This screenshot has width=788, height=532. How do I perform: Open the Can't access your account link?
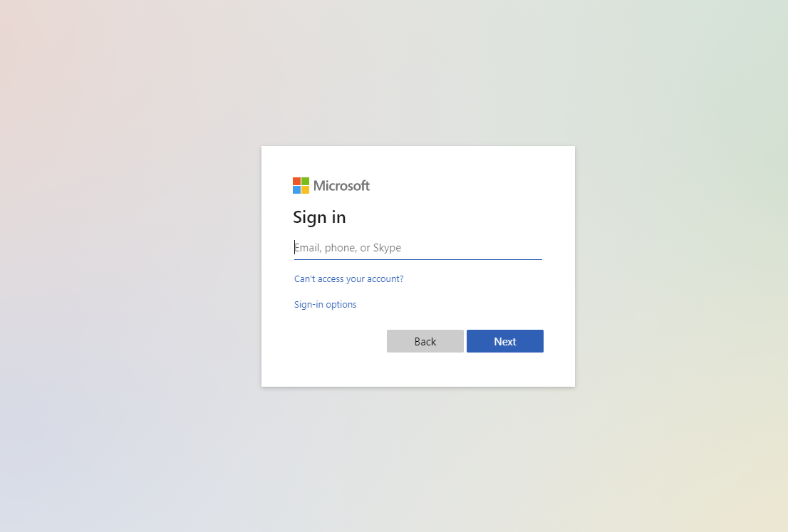[349, 278]
